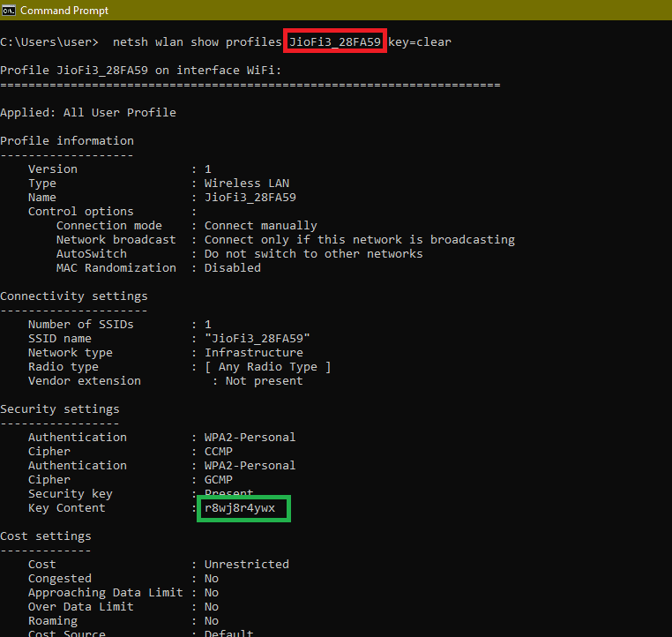Click the Command Prompt window title text
This screenshot has height=637, width=672.
(63, 11)
